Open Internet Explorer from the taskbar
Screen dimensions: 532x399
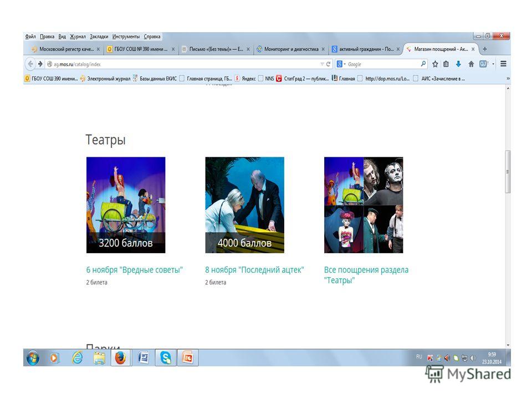tap(78, 357)
